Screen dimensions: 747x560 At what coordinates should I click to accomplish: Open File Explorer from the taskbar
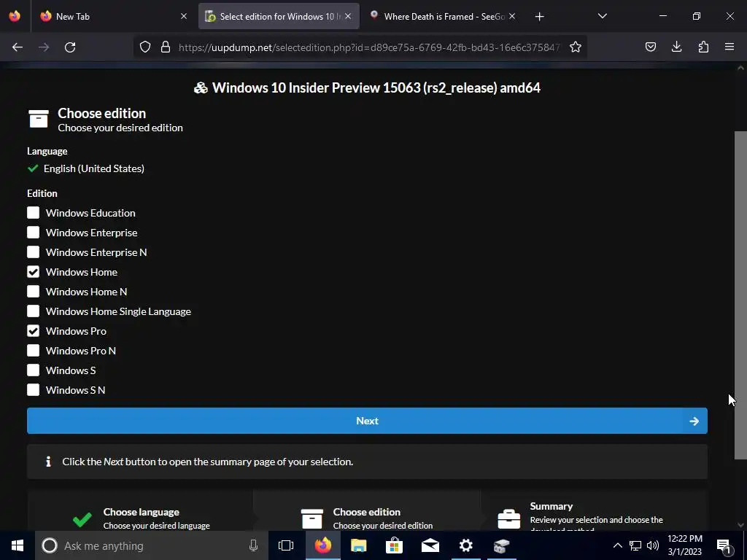358,545
